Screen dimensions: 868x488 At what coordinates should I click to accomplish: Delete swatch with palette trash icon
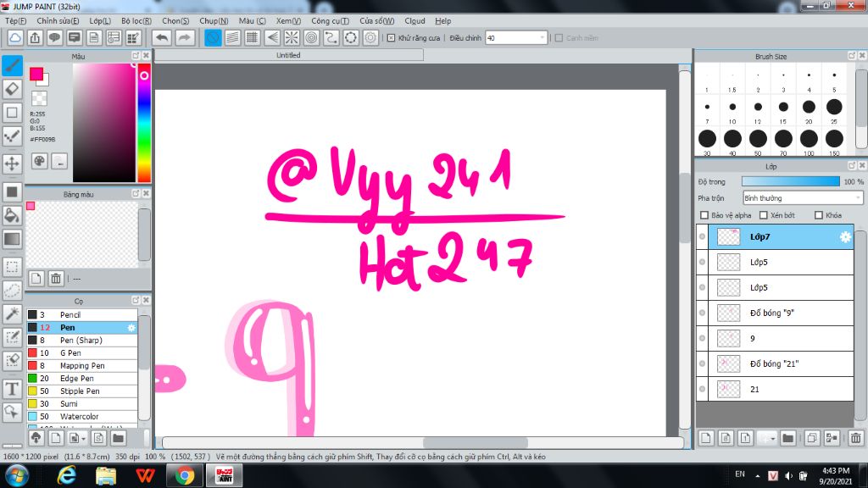pos(56,278)
